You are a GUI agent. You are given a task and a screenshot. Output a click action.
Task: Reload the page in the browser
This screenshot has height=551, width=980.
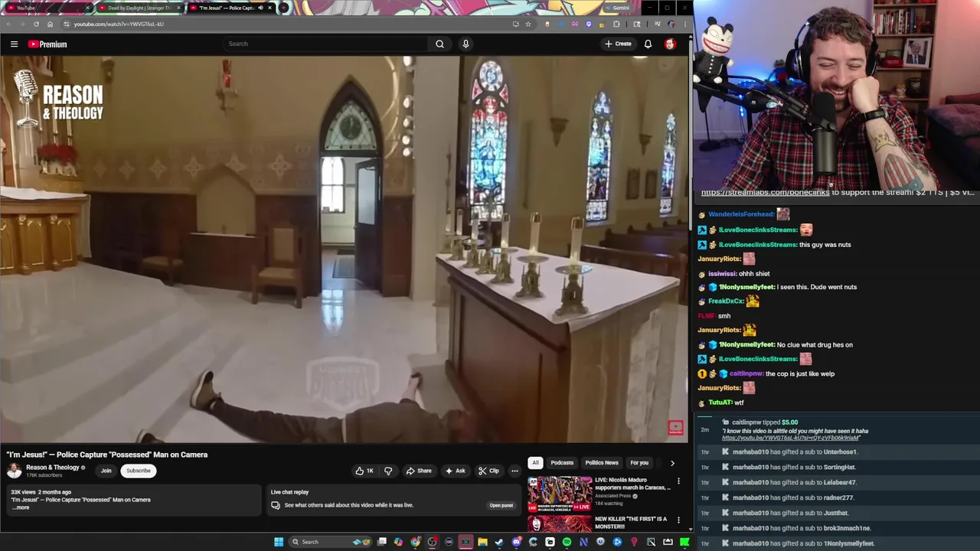point(36,24)
